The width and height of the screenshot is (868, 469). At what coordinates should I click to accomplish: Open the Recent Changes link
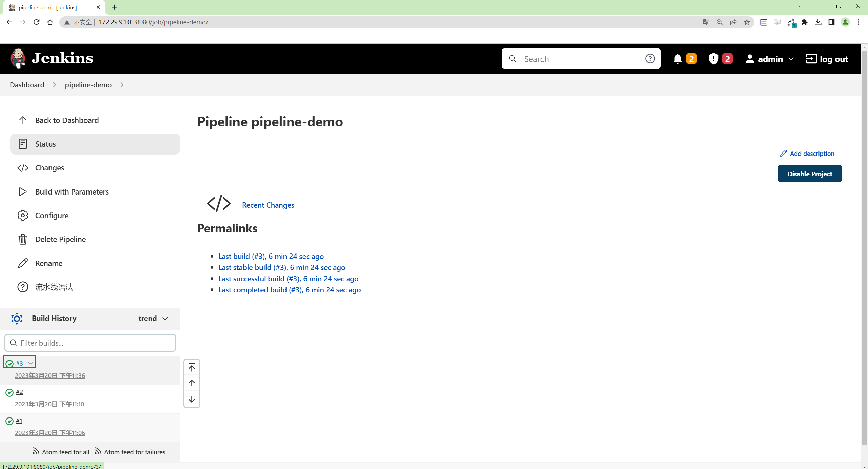click(268, 205)
